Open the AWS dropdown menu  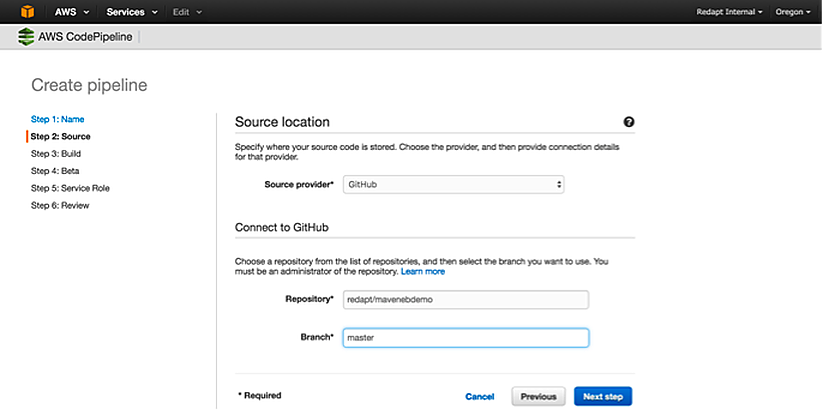[x=71, y=12]
